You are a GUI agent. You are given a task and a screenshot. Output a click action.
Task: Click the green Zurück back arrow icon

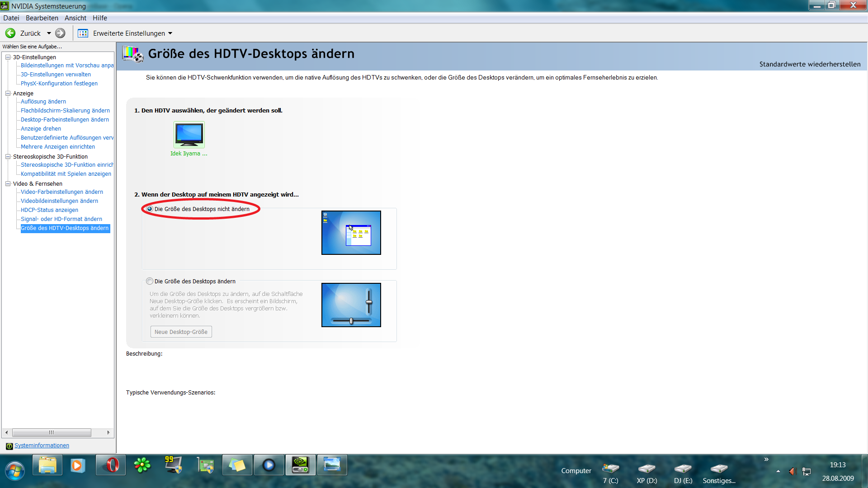pyautogui.click(x=10, y=33)
